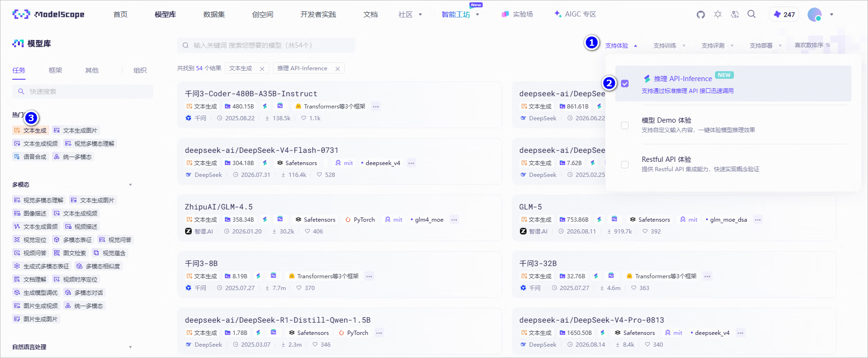Screen dimensions: 868x358
Task: Open the 千问3-Coder-480B-A35B-Instruct model link
Action: (x=251, y=94)
